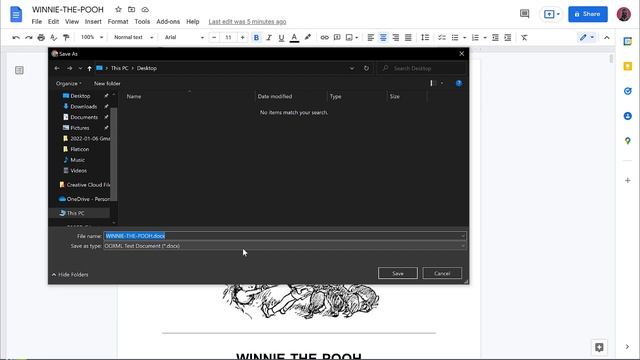640x360 pixels.
Task: Decrease font size with minus button
Action: (x=214, y=38)
